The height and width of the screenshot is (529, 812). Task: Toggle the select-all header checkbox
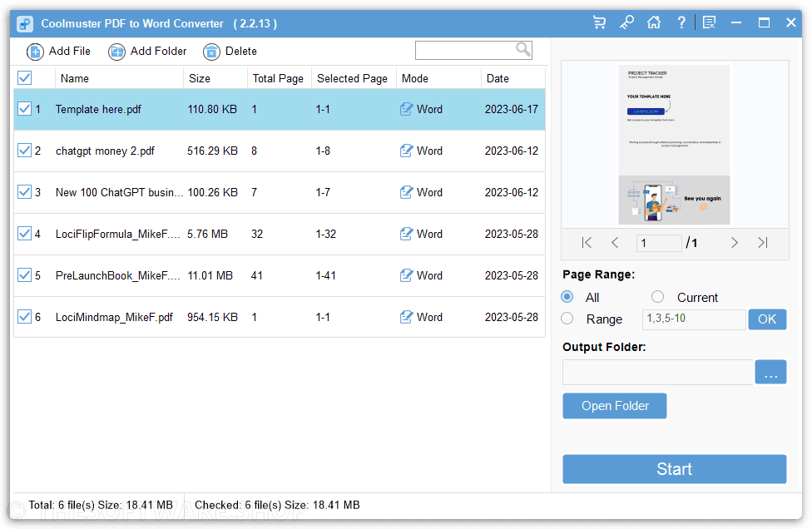click(24, 78)
